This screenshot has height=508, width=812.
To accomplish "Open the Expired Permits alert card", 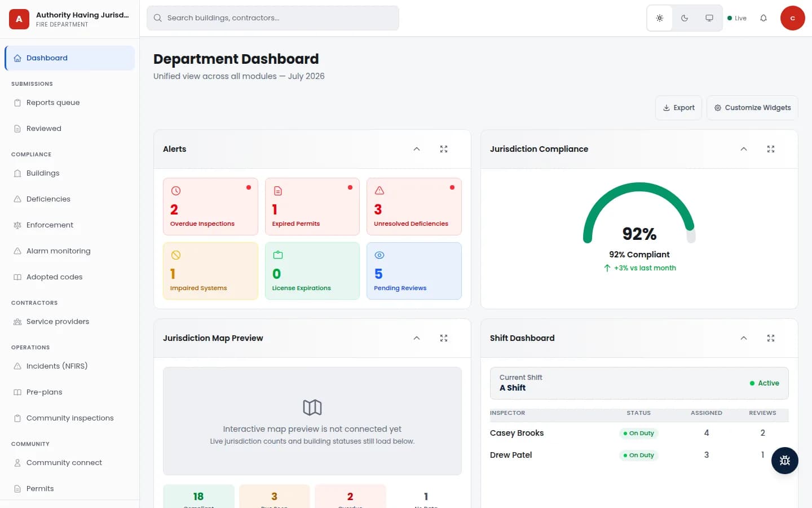I will (312, 207).
